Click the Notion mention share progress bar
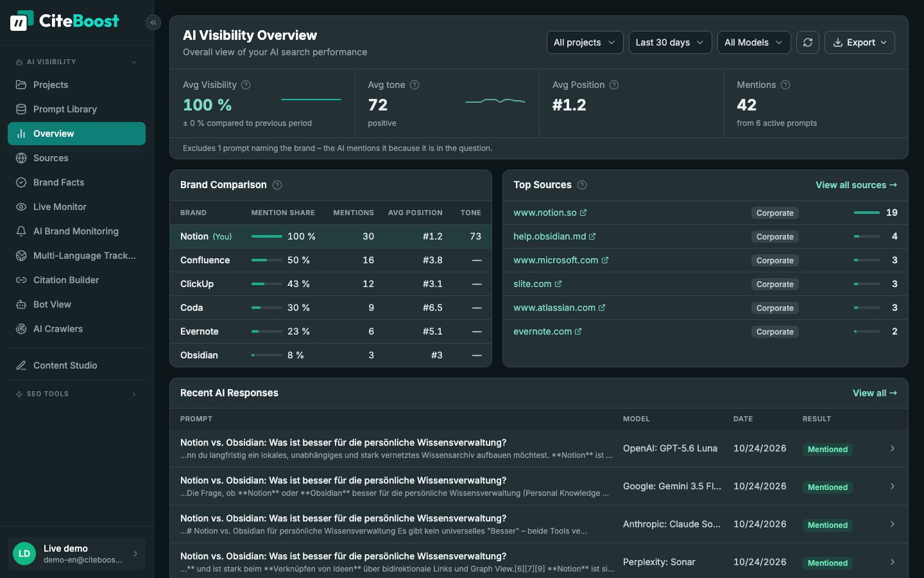Viewport: 924px width, 578px height. point(267,236)
